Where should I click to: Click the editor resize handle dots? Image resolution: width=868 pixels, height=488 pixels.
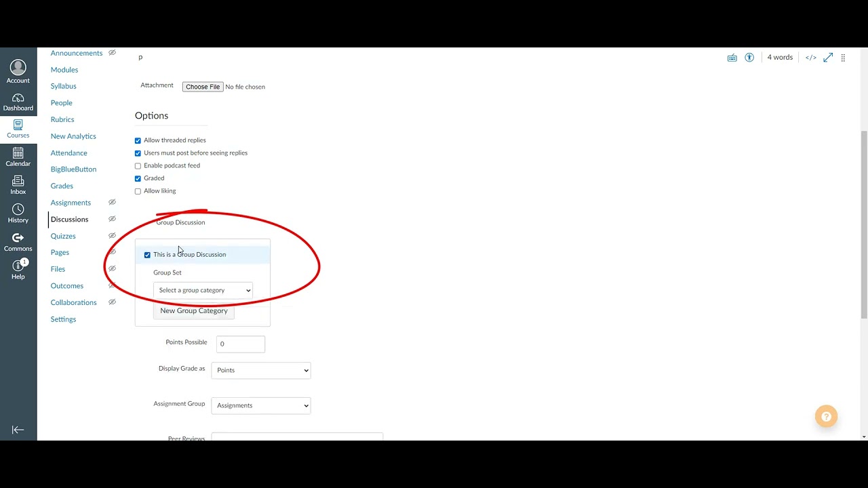point(843,58)
